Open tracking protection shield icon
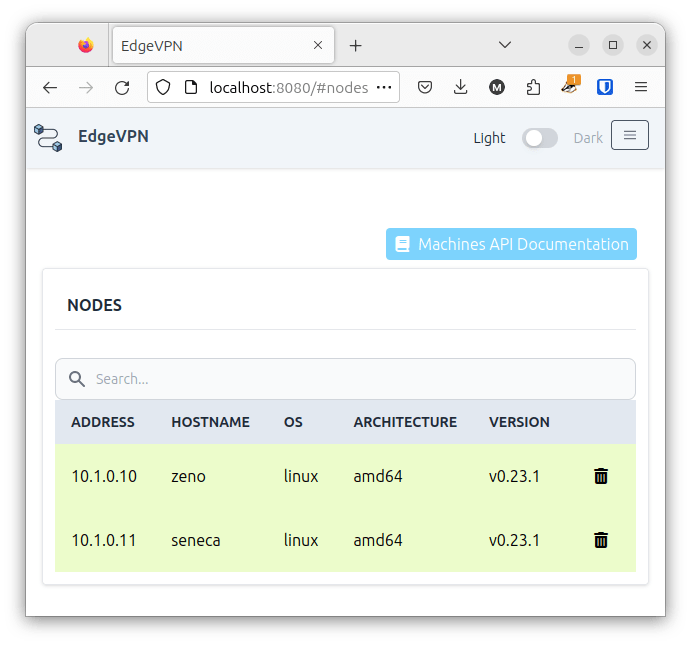This screenshot has width=691, height=645. [x=163, y=87]
